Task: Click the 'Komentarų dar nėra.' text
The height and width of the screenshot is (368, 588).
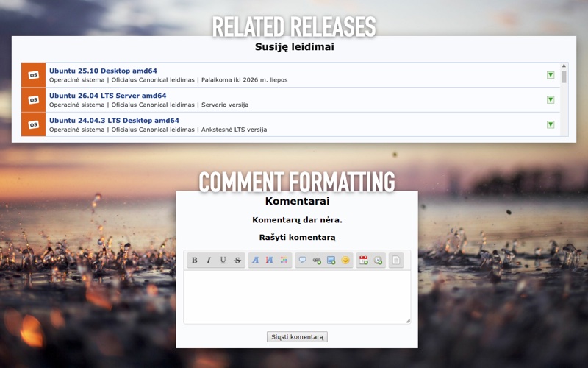Action: pos(297,220)
